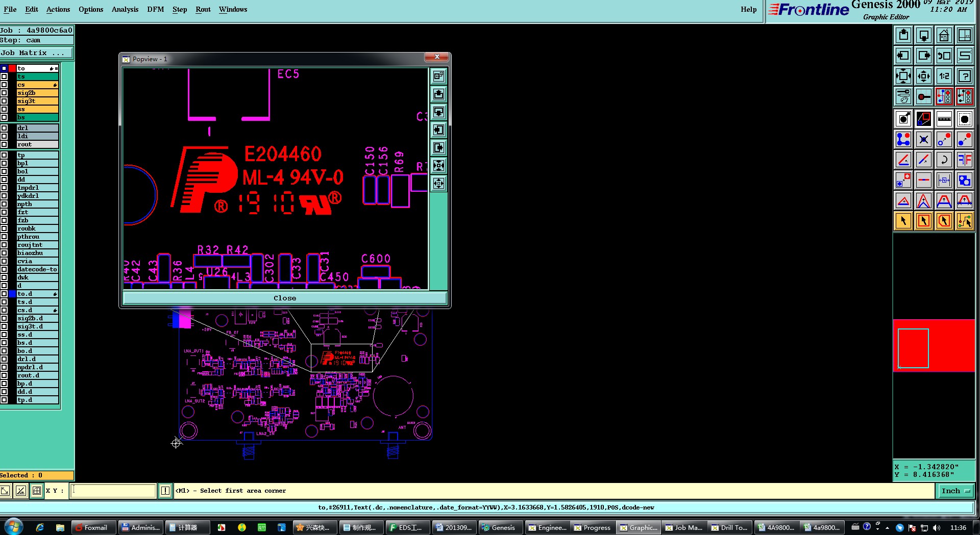Open the tools and palette settings icon

pyautogui.click(x=903, y=96)
